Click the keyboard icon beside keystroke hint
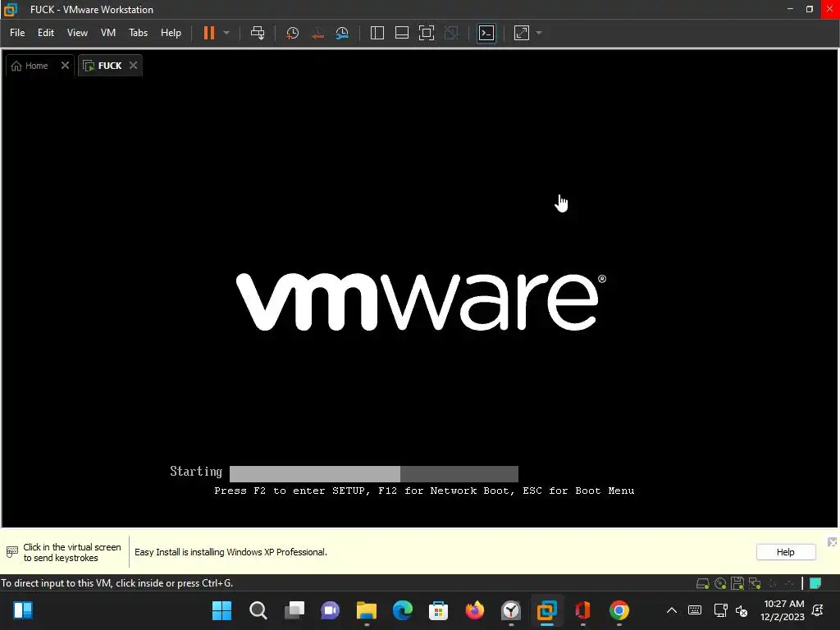The width and height of the screenshot is (840, 630). [11, 552]
